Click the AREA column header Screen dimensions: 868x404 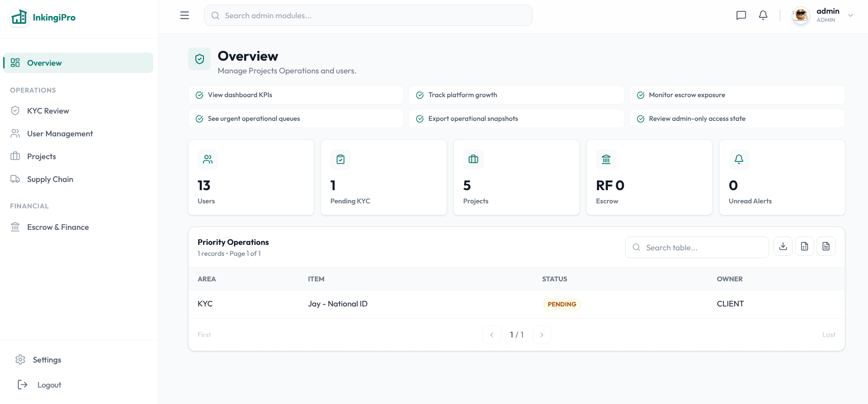coord(207,279)
